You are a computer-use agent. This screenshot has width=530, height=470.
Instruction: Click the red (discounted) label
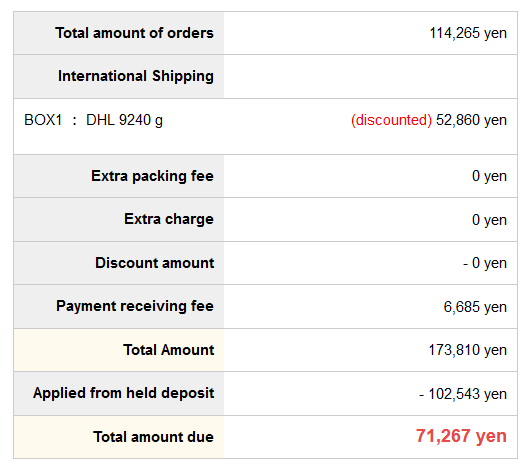(391, 120)
